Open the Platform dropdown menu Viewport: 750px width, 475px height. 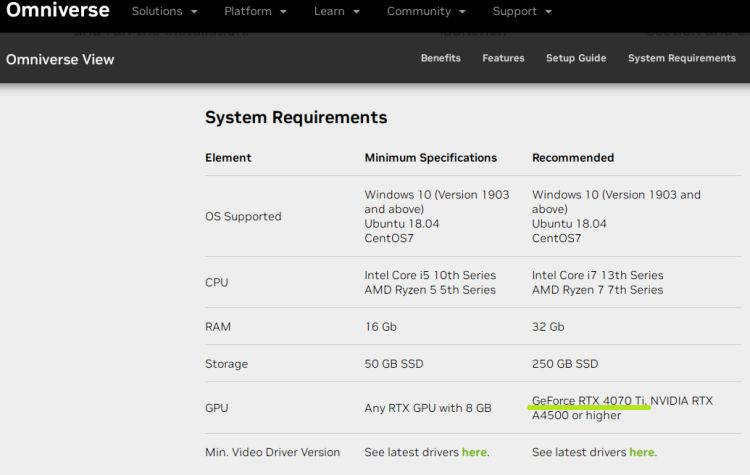click(255, 12)
